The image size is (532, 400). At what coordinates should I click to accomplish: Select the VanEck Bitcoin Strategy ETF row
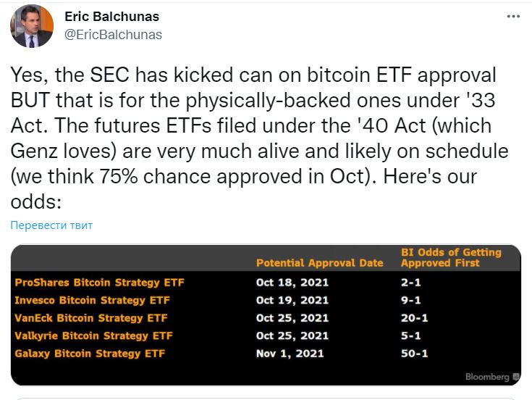click(x=91, y=318)
